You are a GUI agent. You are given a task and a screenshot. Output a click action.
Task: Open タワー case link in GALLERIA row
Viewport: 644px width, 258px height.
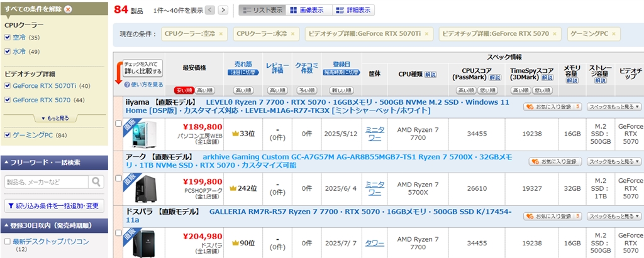(375, 243)
